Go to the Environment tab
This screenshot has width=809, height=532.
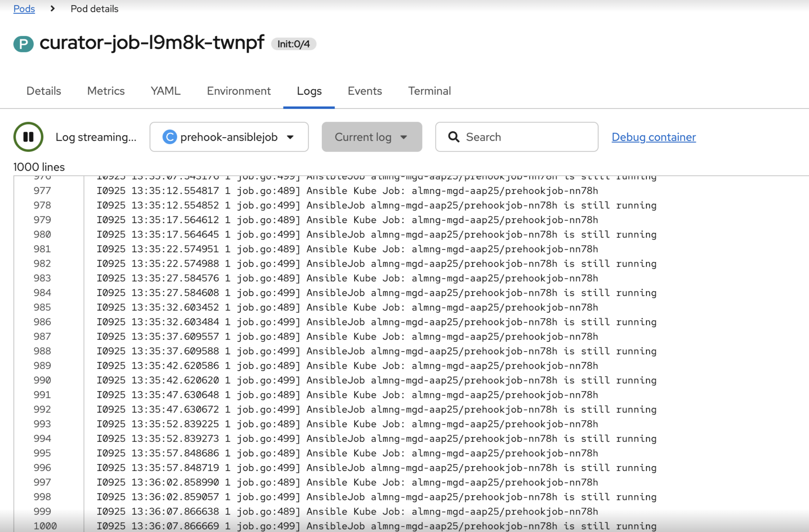(x=238, y=91)
